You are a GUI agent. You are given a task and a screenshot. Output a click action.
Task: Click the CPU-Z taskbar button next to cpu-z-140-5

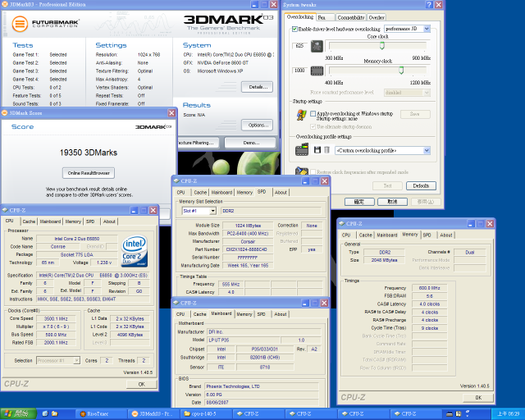258,414
